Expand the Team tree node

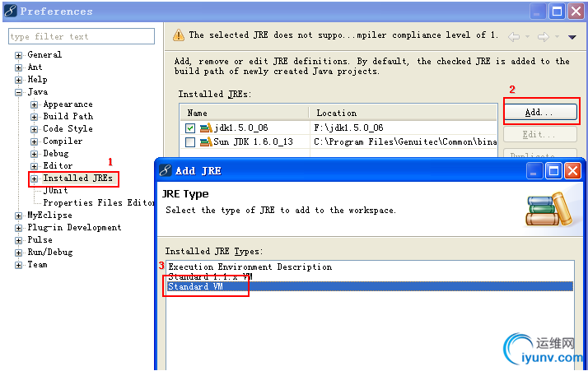pos(18,266)
